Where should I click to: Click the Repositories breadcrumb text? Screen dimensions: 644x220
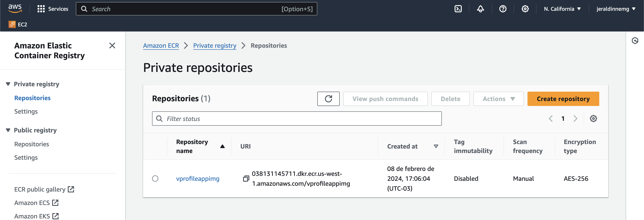click(x=269, y=45)
